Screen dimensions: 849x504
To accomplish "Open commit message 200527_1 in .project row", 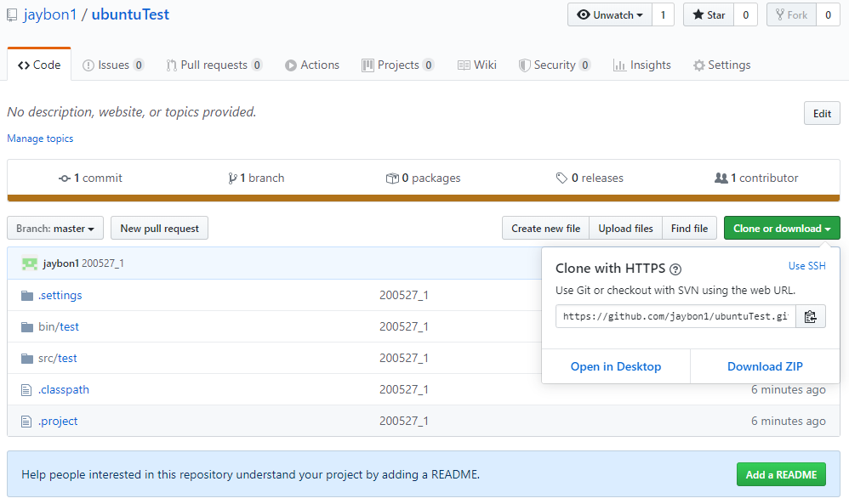I will tap(404, 421).
